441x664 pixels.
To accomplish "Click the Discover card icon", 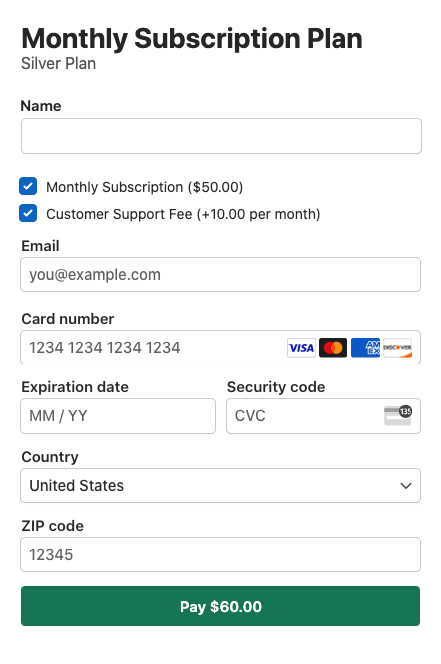I will 397,348.
